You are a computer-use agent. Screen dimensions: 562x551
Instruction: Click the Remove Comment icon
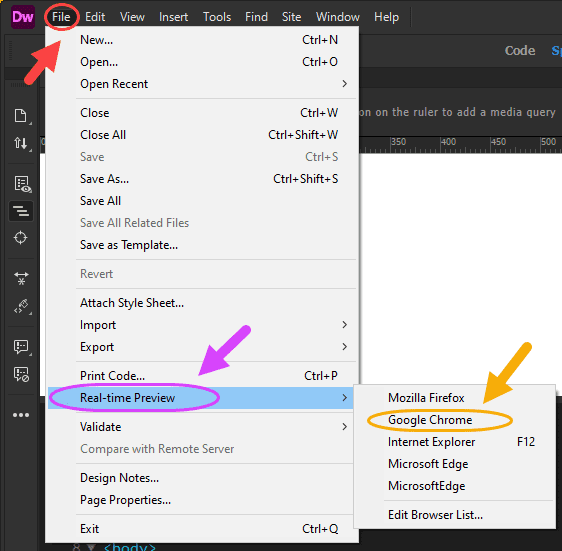[x=21, y=374]
